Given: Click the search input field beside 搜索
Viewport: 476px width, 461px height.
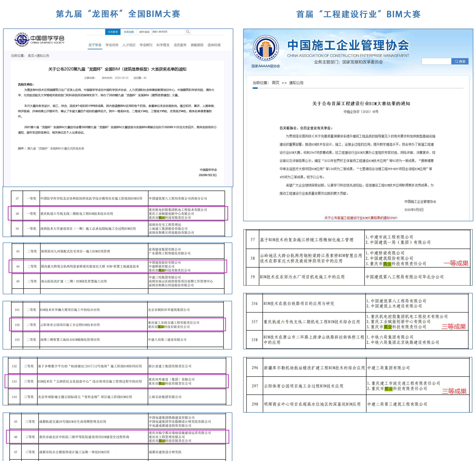Looking at the screenshot, I should pos(436,61).
